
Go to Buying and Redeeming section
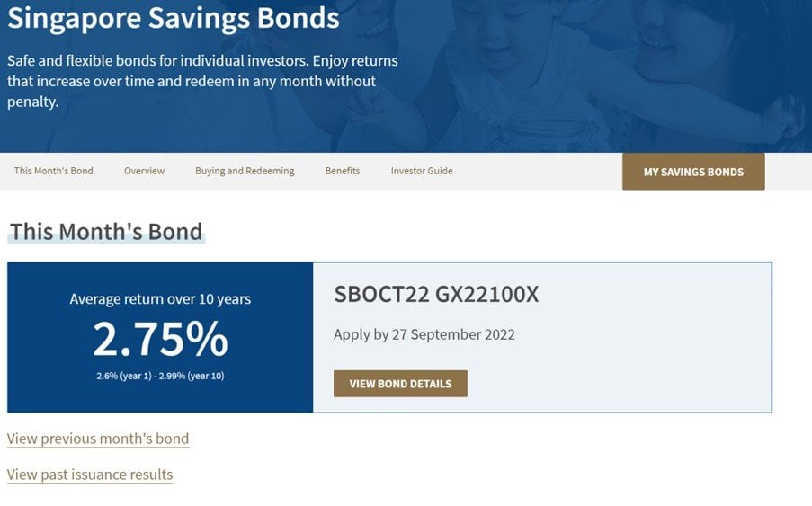[x=245, y=171]
